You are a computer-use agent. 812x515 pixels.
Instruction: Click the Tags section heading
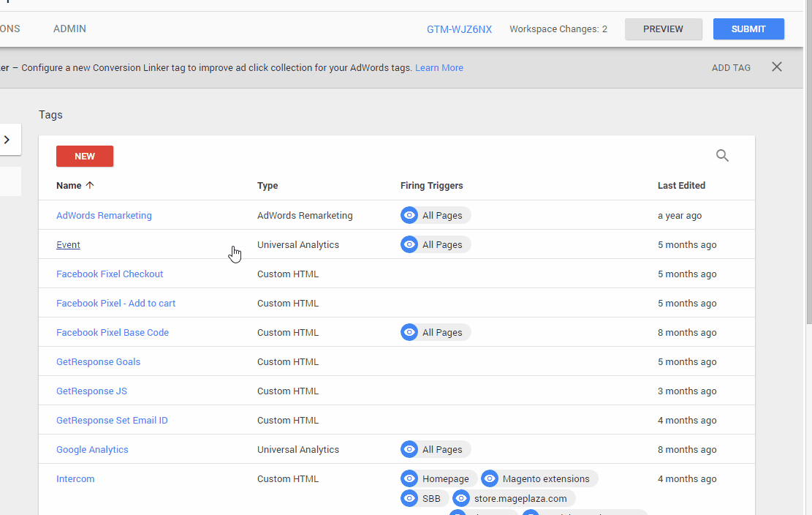[x=50, y=115]
